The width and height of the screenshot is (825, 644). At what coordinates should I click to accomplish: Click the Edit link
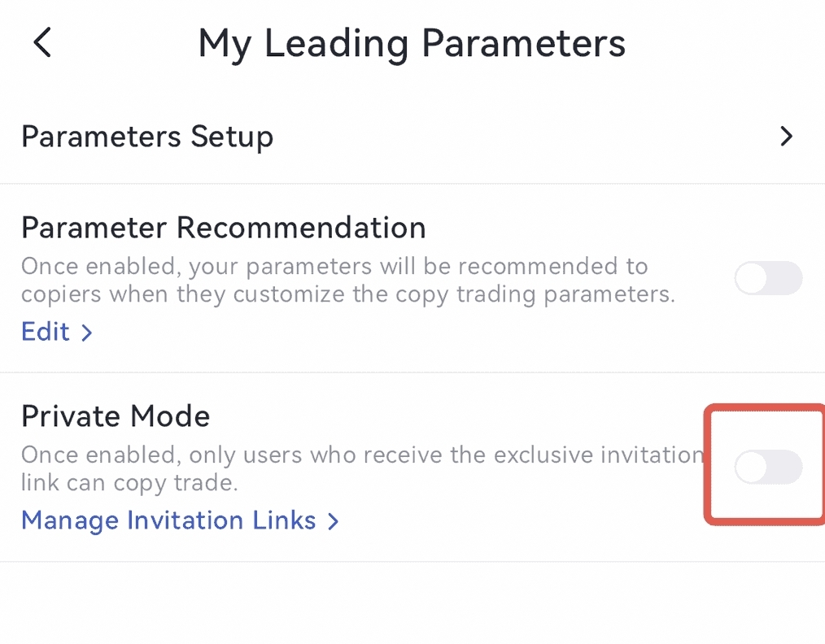(x=46, y=332)
